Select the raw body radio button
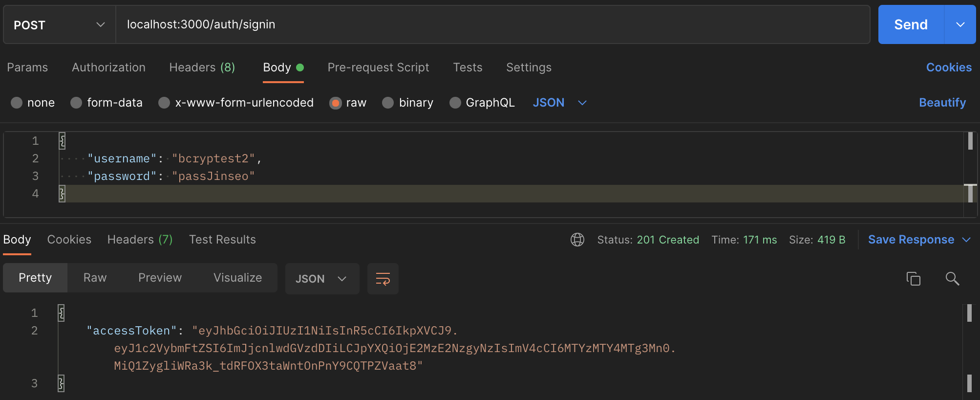Viewport: 980px width, 400px height. pos(335,103)
